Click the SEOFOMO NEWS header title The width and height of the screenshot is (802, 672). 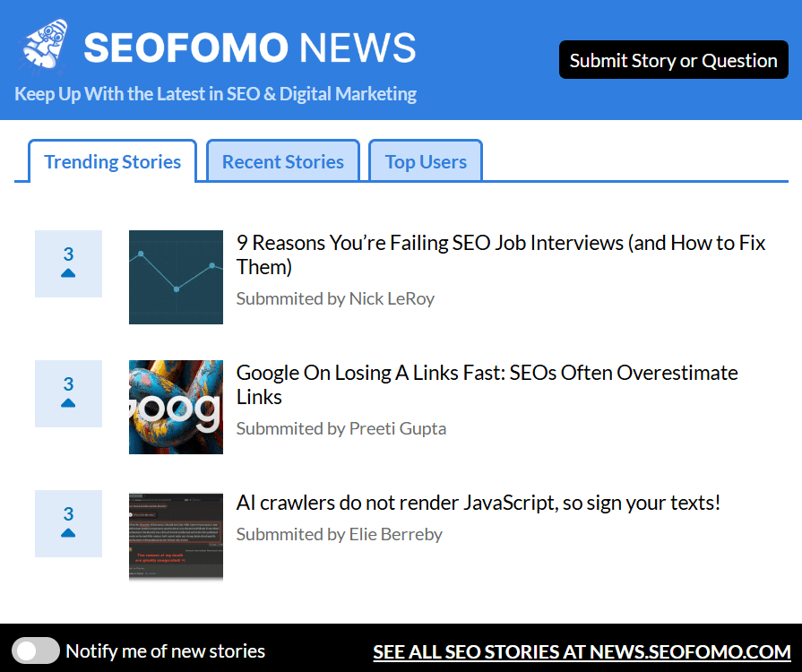250,47
